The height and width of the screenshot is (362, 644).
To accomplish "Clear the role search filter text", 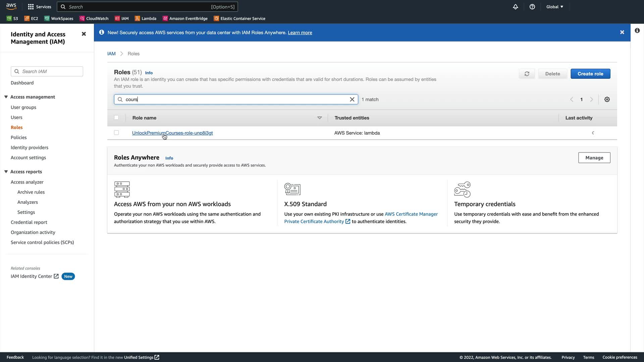I will [x=352, y=100].
